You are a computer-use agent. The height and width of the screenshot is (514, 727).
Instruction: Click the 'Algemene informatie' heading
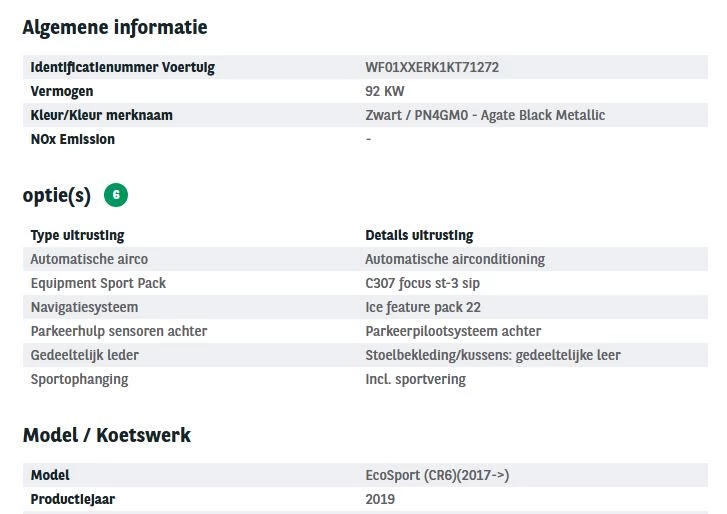pyautogui.click(x=115, y=27)
